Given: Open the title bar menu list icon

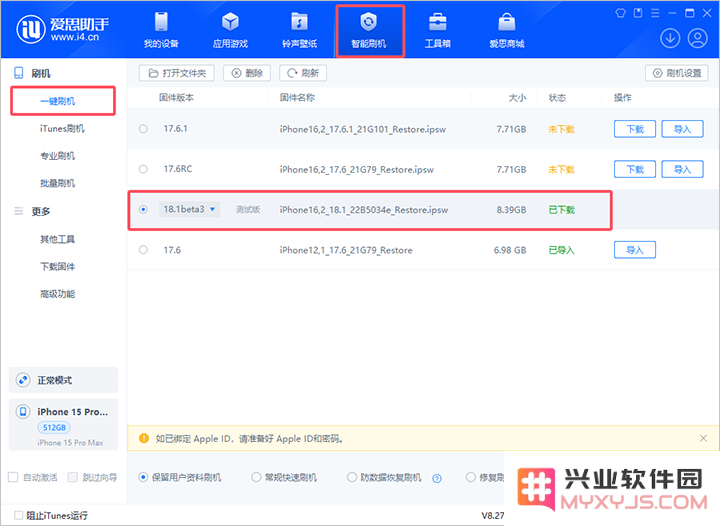Looking at the screenshot, I should point(655,13).
